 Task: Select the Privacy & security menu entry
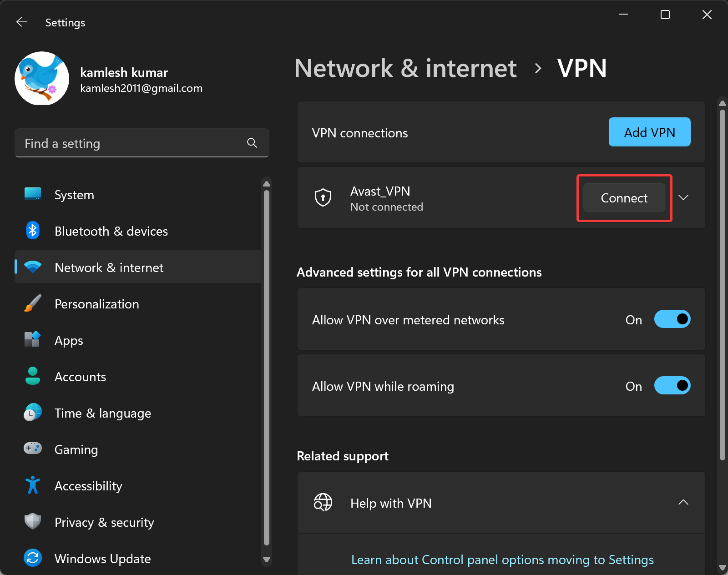[x=104, y=522]
